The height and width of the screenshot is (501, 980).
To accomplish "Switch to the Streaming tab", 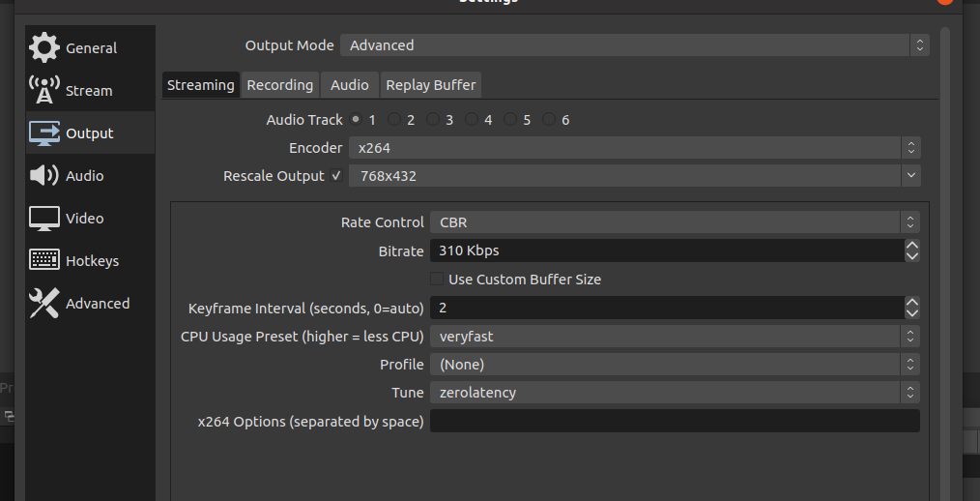I will pyautogui.click(x=201, y=85).
